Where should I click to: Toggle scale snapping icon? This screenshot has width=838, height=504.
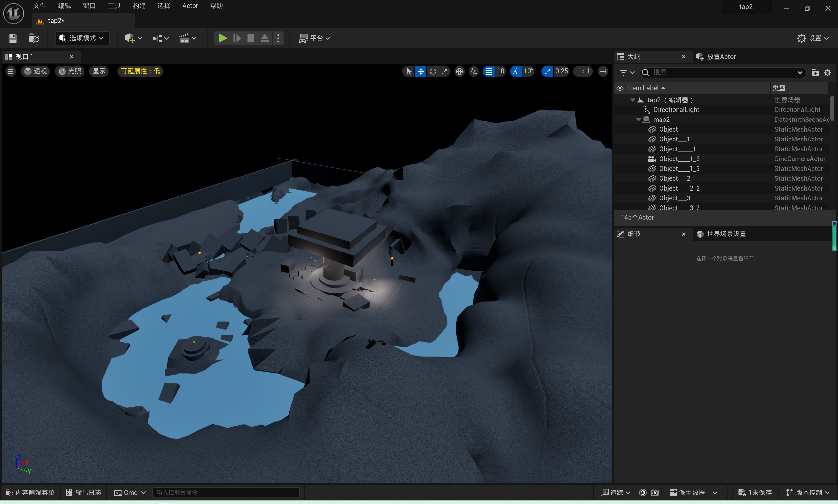(547, 71)
